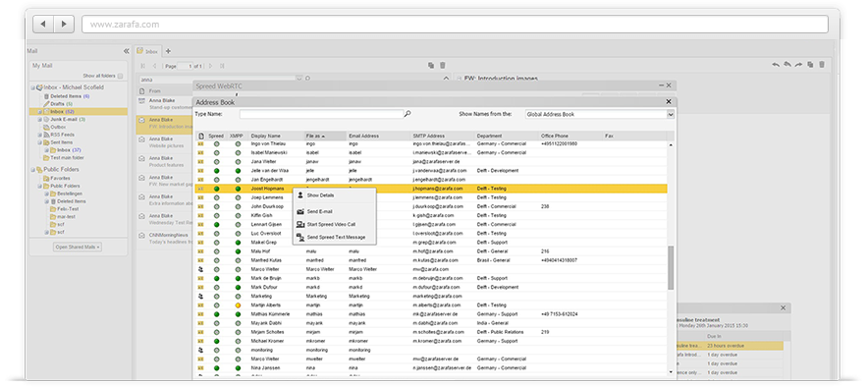Image resolution: width=868 pixels, height=387 pixels.
Task: Sort by Display Name column header
Action: click(276, 136)
